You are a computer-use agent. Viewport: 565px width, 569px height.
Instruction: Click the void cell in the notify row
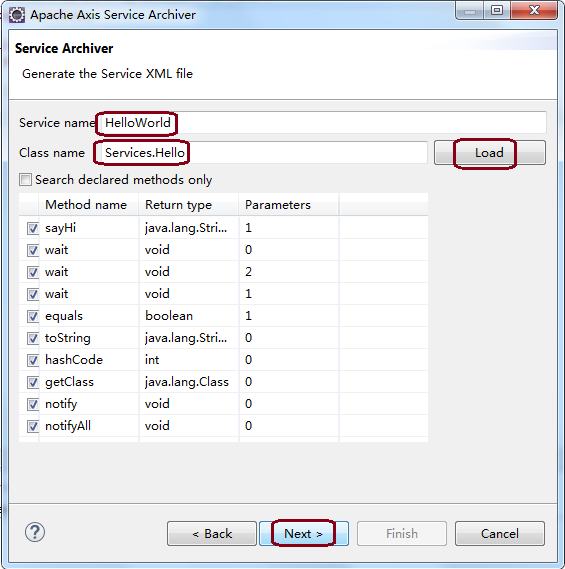tap(189, 404)
